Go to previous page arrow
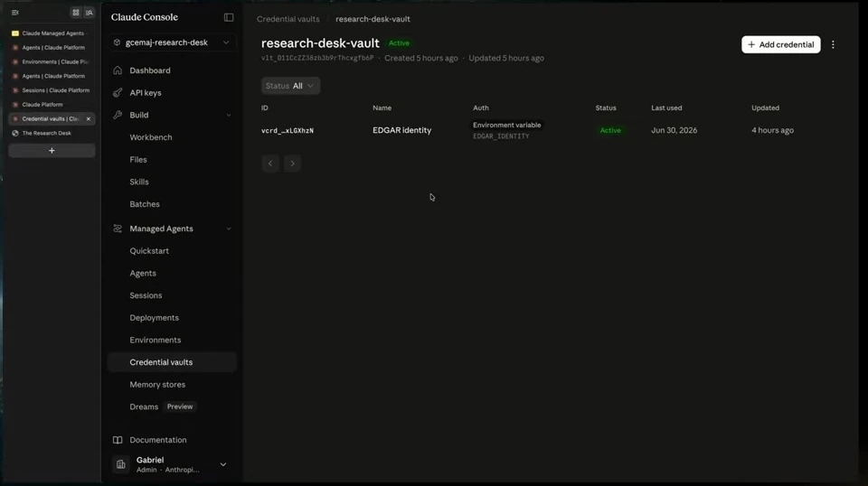This screenshot has width=868, height=486. tap(270, 164)
